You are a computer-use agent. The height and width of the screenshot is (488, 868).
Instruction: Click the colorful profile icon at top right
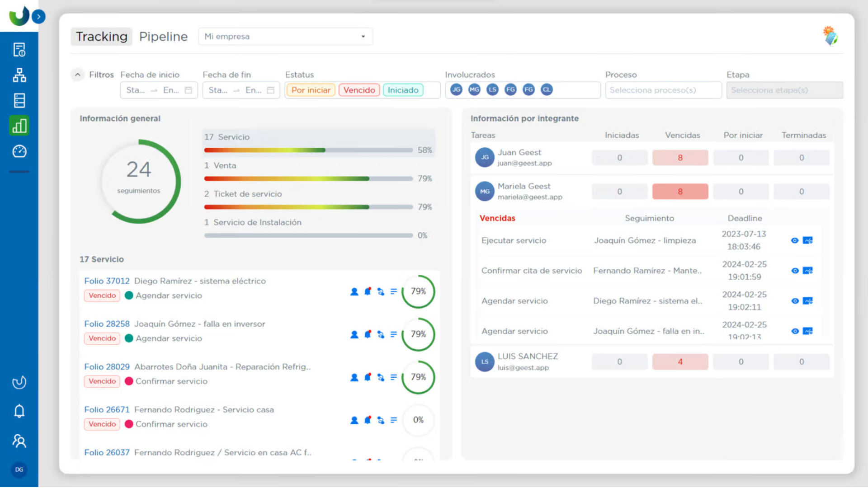pyautogui.click(x=830, y=36)
